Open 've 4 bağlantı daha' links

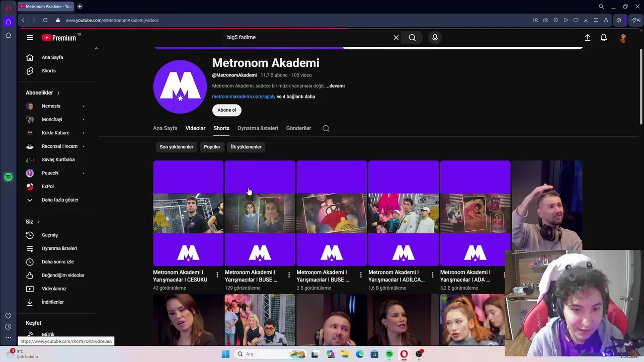point(296,97)
